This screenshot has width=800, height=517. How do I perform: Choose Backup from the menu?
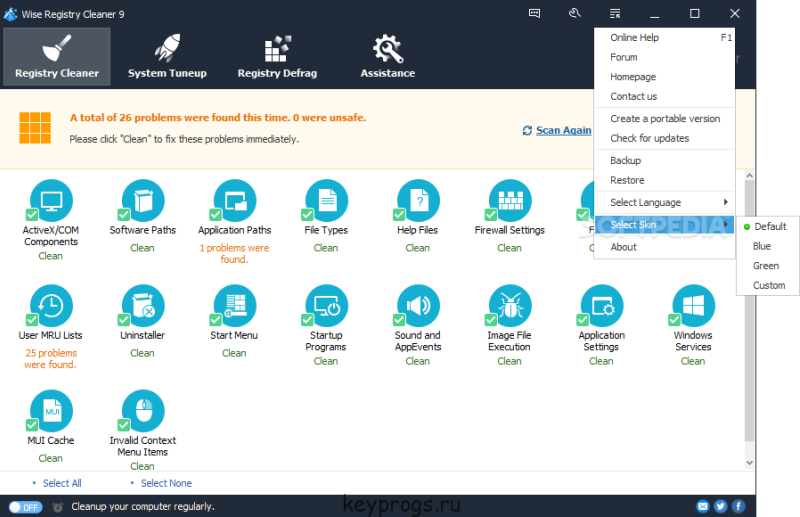click(x=664, y=160)
